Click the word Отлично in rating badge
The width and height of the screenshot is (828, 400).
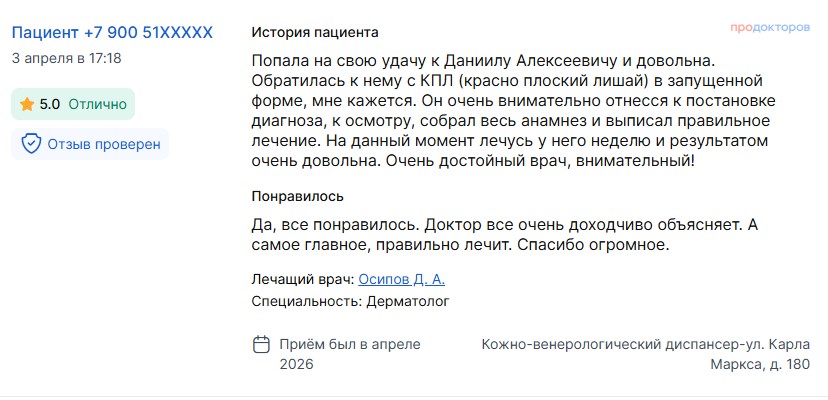click(97, 104)
